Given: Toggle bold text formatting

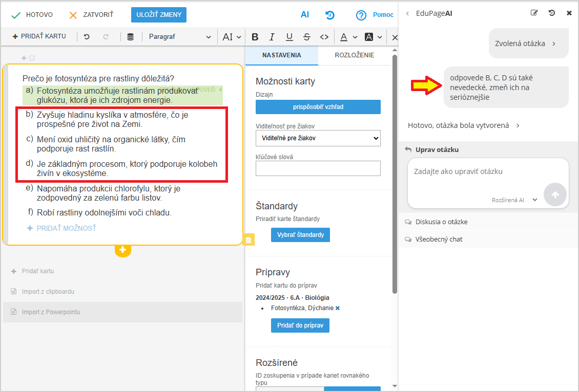Looking at the screenshot, I should [x=255, y=37].
